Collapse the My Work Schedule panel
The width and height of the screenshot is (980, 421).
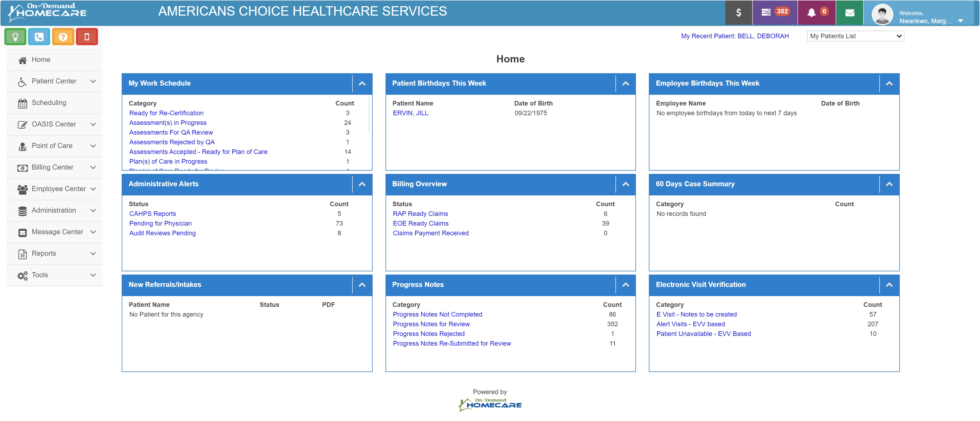point(362,83)
